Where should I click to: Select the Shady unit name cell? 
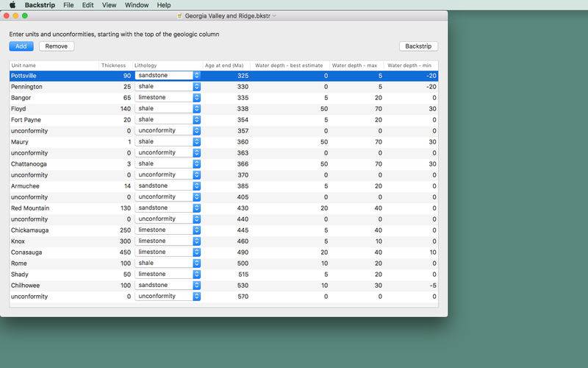[x=20, y=275]
